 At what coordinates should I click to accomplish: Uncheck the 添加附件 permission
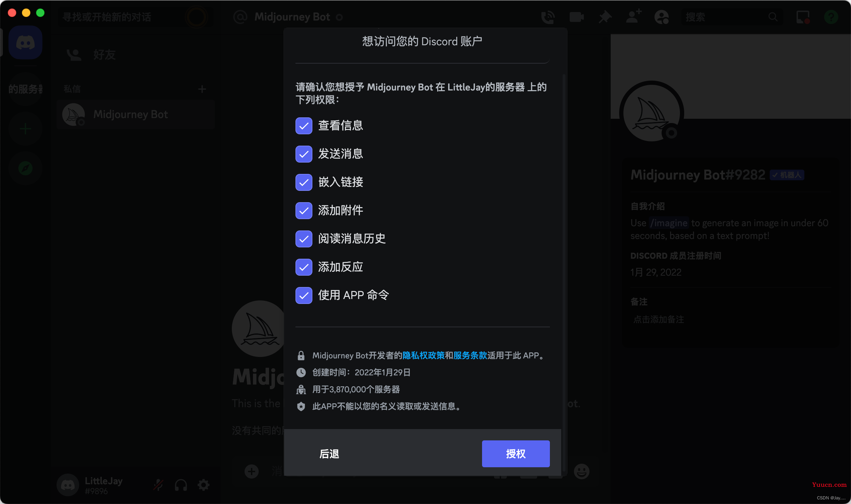(304, 211)
